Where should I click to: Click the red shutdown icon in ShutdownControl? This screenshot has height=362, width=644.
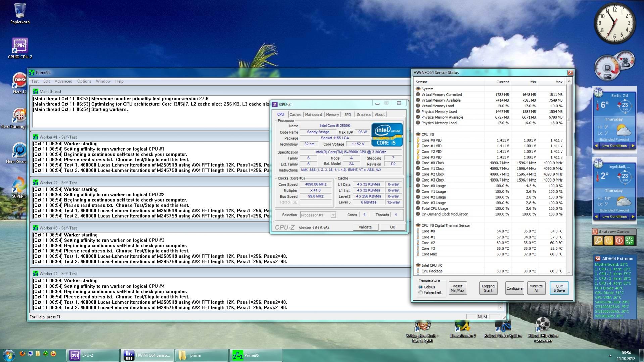point(619,241)
